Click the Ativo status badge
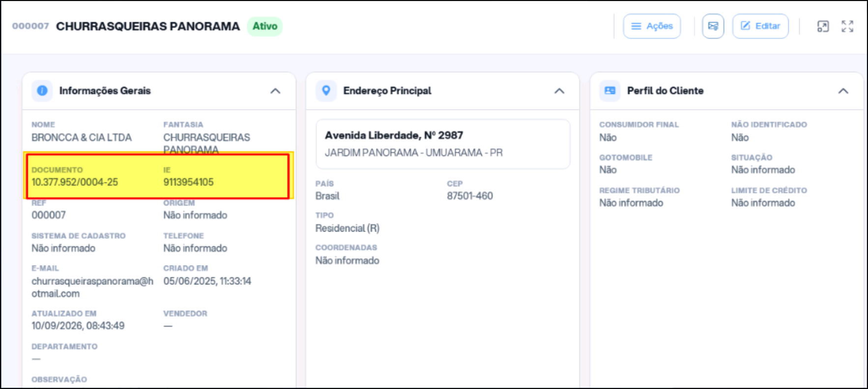Image resolution: width=868 pixels, height=389 pixels. click(x=265, y=26)
